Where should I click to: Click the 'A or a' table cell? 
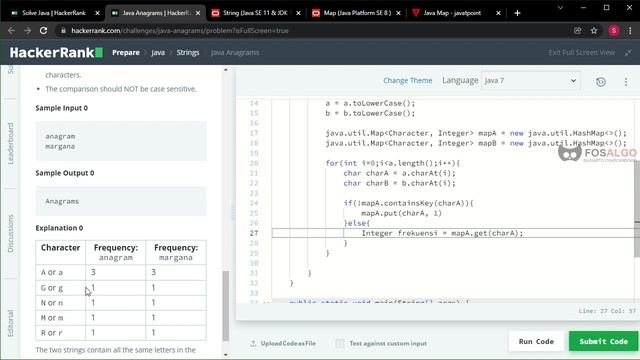click(60, 272)
